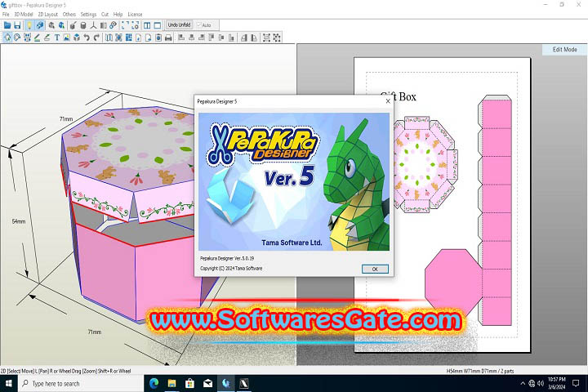The height and width of the screenshot is (392, 588).
Task: Open the notification center icon
Action: click(576, 383)
